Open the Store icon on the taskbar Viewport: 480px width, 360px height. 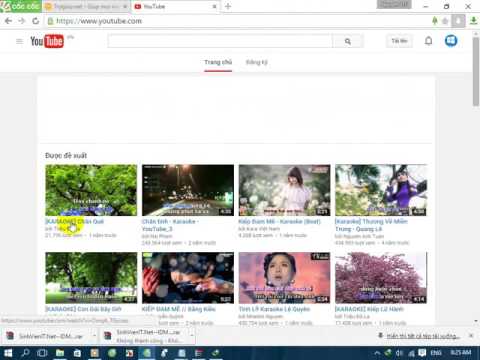coord(77,353)
